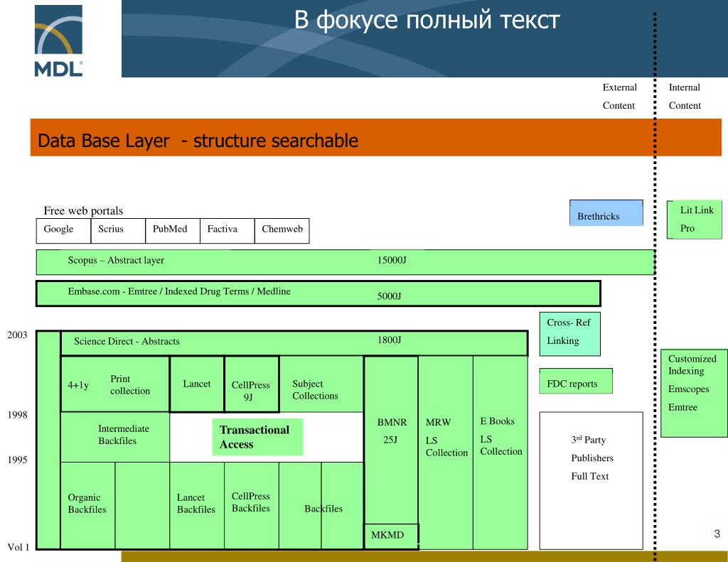This screenshot has width=728, height=562.
Task: Click the 'Transactional Access' label
Action: point(257,437)
